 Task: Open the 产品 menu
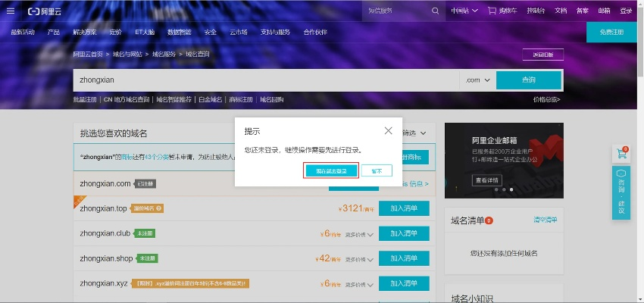53,32
